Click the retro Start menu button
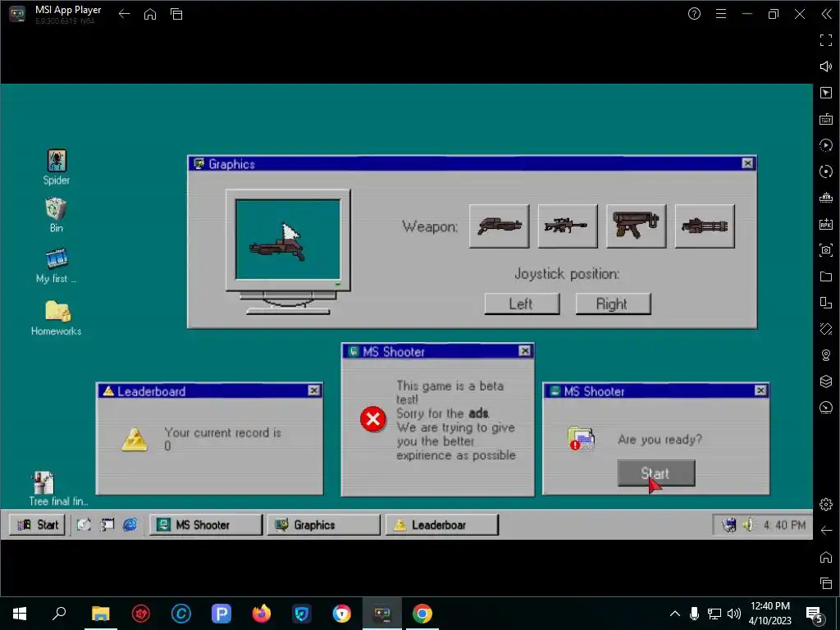Viewport: 840px width, 630px height. pyautogui.click(x=38, y=525)
